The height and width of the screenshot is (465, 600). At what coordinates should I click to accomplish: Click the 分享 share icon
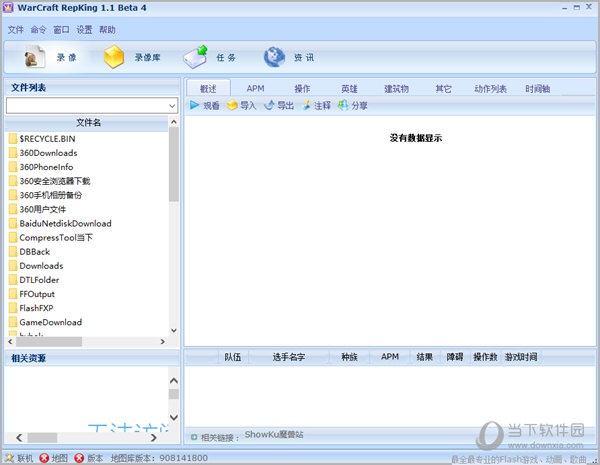tap(343, 105)
